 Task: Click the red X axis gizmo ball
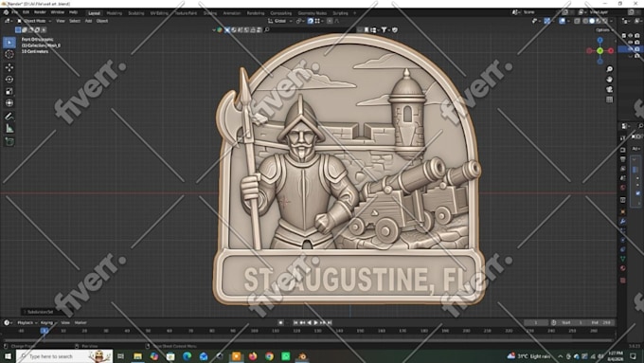point(611,50)
